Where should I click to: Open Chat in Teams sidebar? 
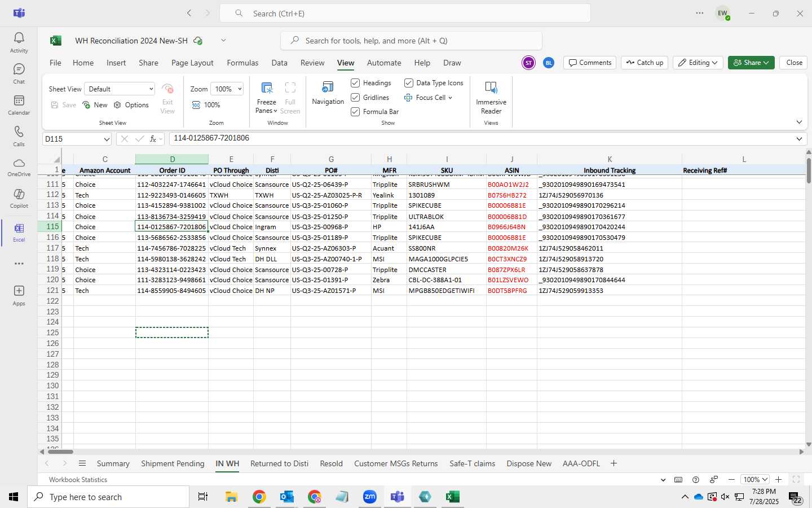click(x=19, y=73)
